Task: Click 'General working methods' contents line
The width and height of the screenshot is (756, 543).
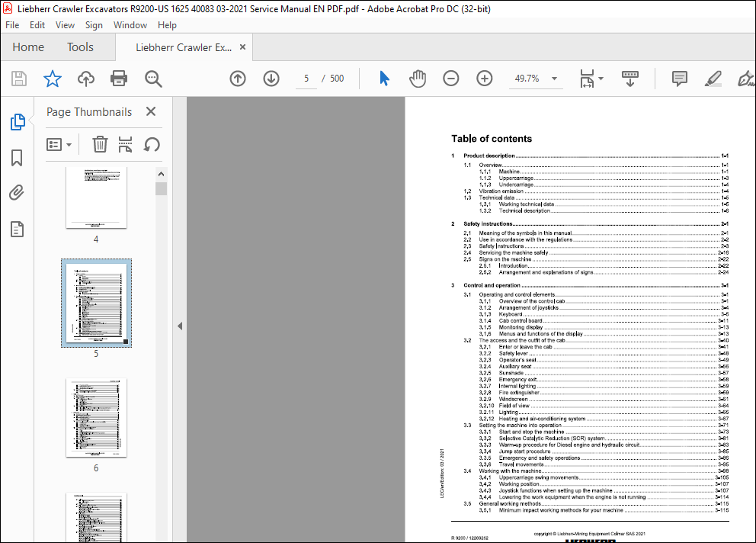Action: point(597,503)
